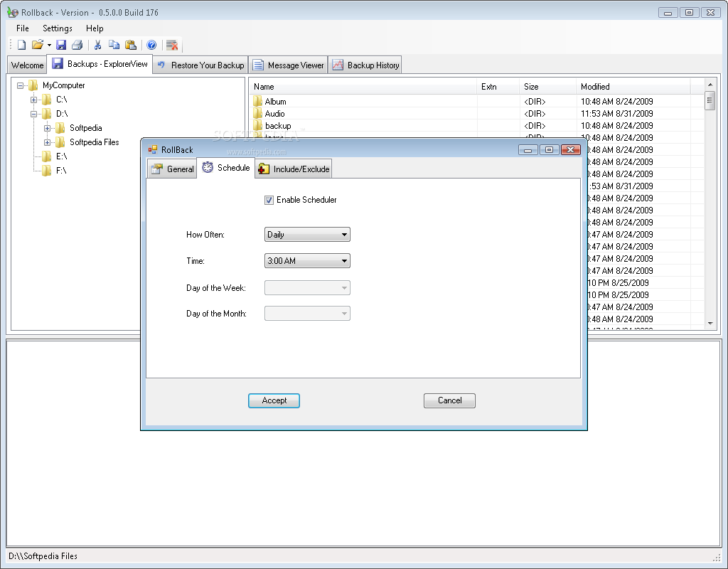Expand the Softpedia folder node
The image size is (728, 569).
click(47, 128)
